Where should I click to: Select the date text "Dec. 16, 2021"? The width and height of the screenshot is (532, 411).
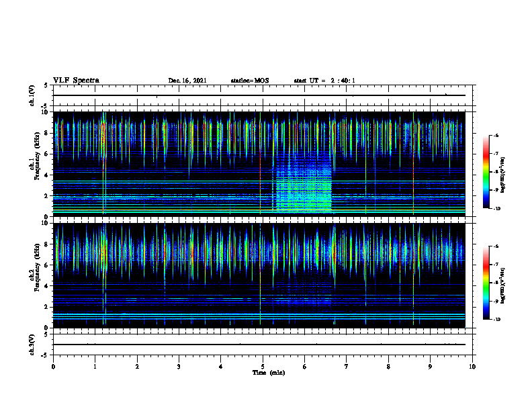click(x=187, y=81)
